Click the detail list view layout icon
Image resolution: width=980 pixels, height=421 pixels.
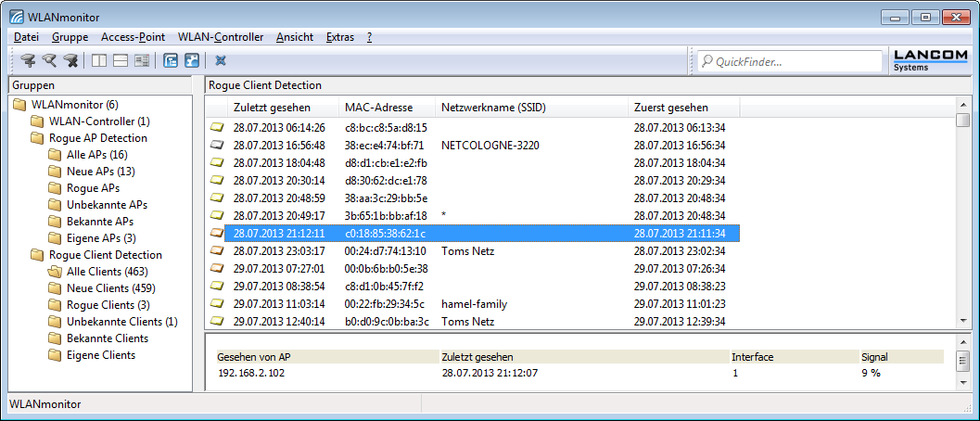click(x=142, y=61)
